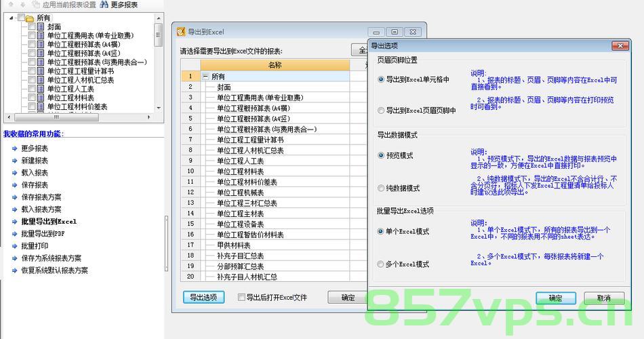
Task: Click the 应用当前报表设置 toolbar icon
Action: (x=37, y=5)
